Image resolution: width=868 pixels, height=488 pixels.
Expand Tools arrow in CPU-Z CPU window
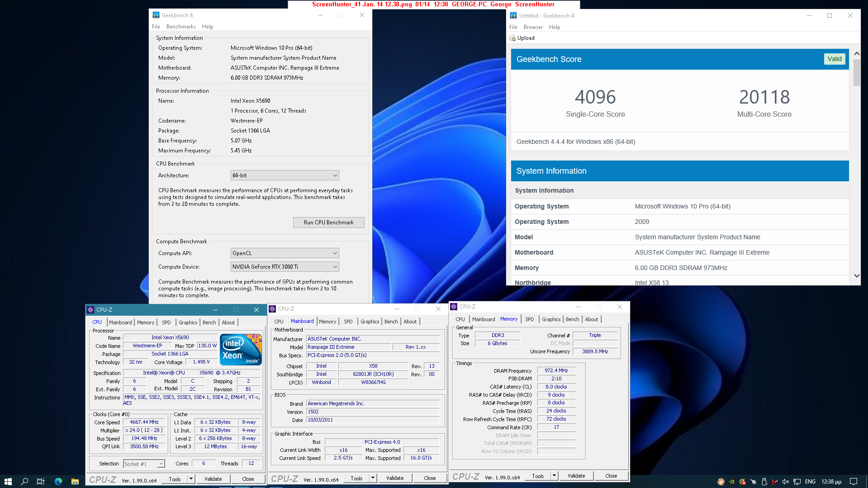191,479
